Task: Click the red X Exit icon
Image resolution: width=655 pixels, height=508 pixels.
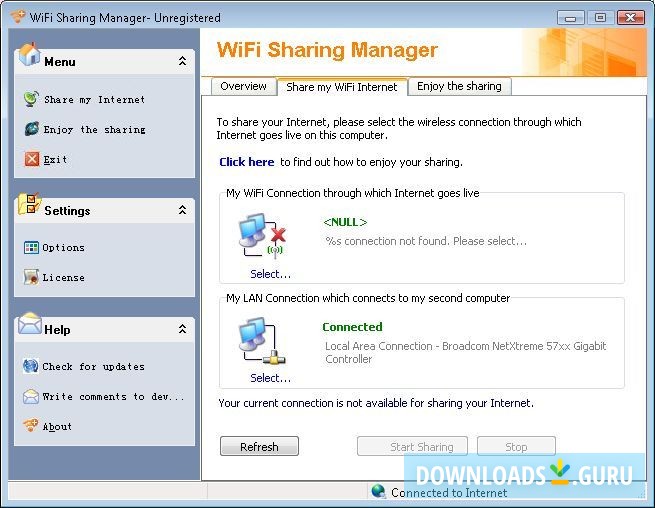Action: pos(32,159)
